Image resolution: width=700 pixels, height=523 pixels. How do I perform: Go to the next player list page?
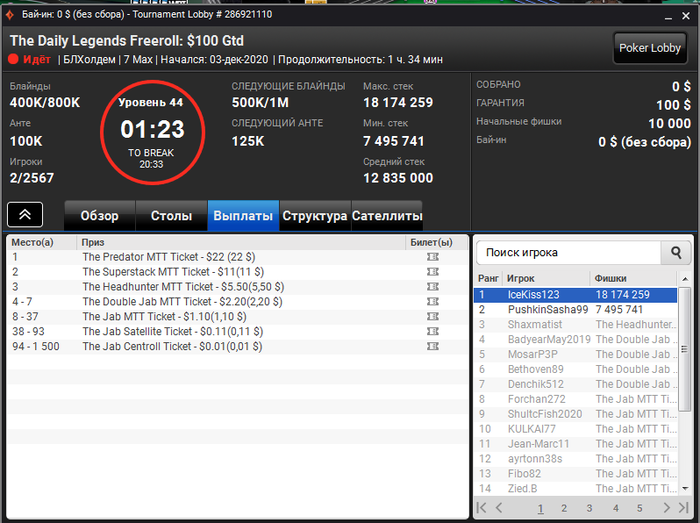(667, 507)
